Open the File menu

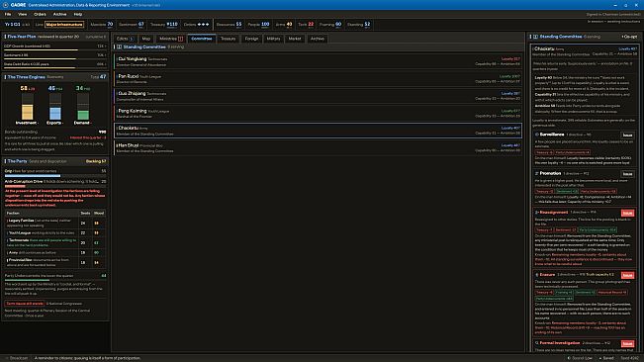click(8, 14)
